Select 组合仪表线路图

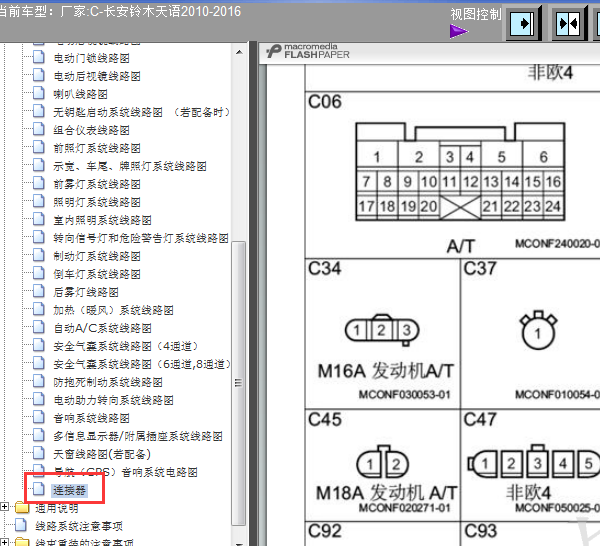click(x=91, y=130)
